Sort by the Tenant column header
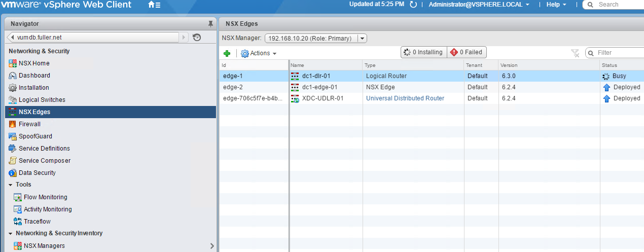This screenshot has width=644, height=252. [481, 65]
